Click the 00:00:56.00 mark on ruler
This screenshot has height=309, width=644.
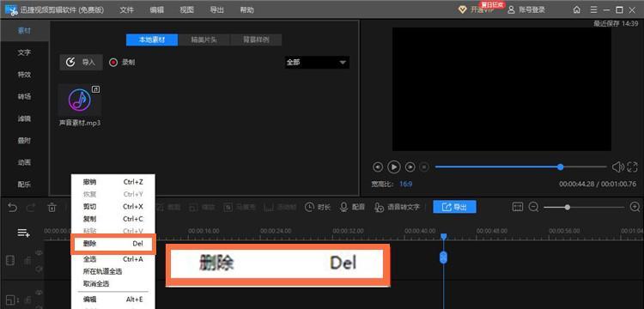(x=564, y=231)
